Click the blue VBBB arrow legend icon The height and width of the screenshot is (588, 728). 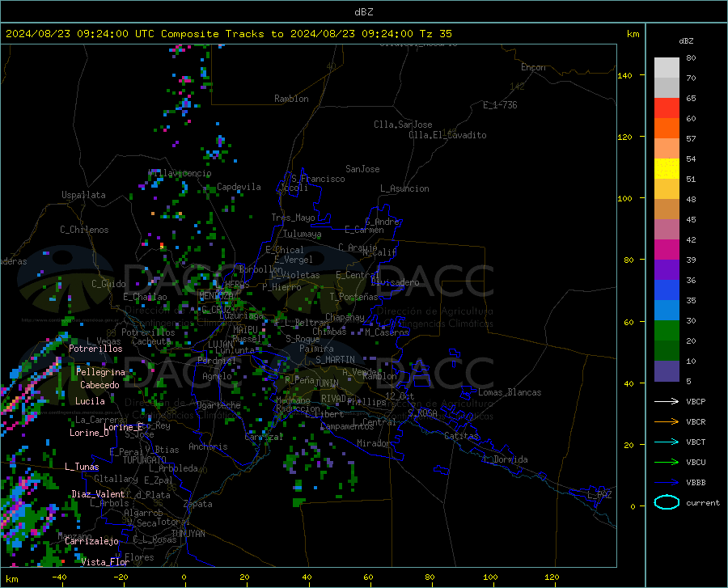pos(667,483)
